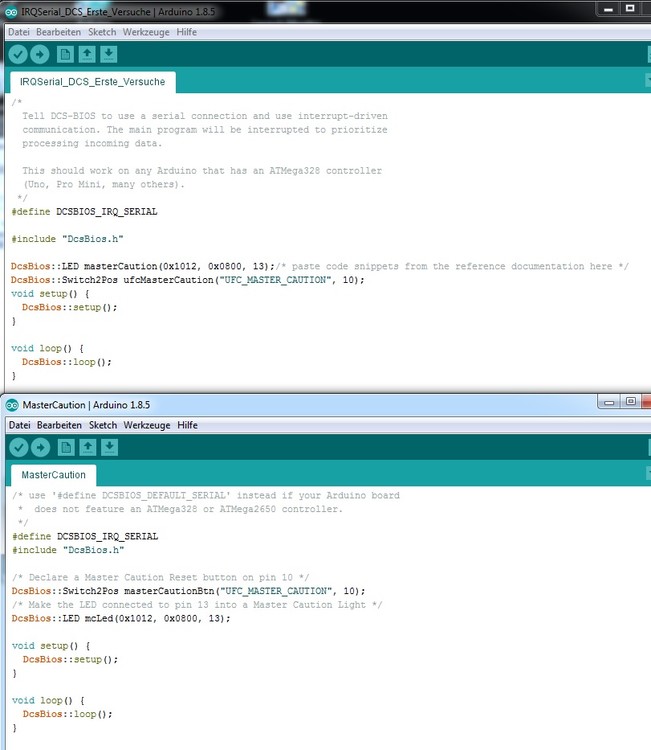This screenshot has height=750, width=651.
Task: Verify the IRQSerial_DCS_Erste_Versuche sketch
Action: click(18, 55)
